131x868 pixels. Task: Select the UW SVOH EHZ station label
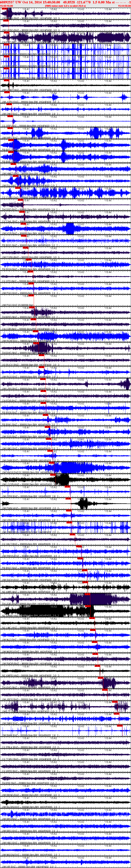pyautogui.click(x=31, y=580)
